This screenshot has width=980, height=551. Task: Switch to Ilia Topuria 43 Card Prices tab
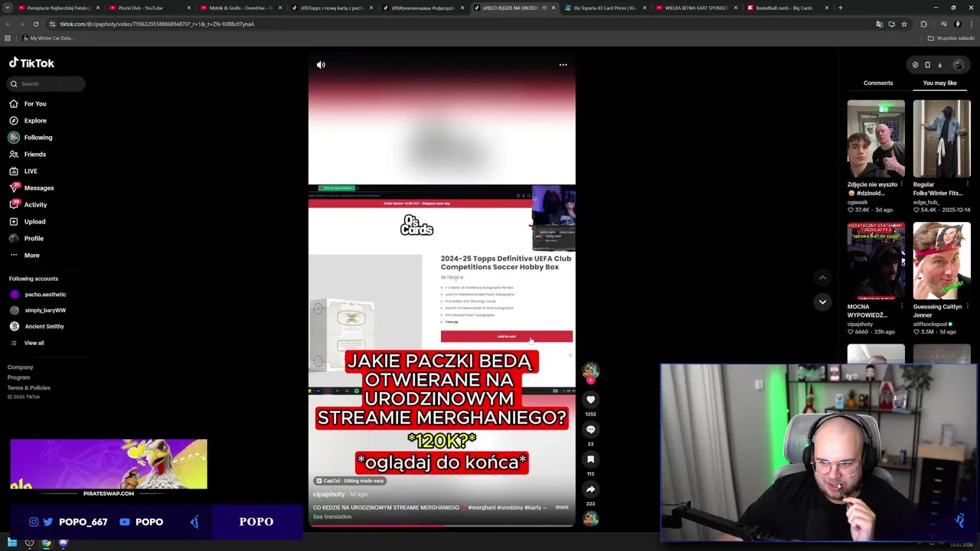605,8
